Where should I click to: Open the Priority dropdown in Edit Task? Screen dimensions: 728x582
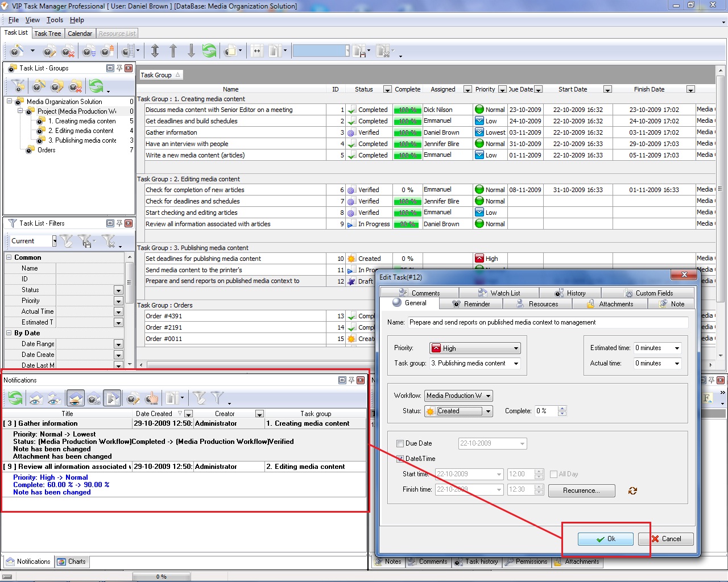(x=516, y=348)
